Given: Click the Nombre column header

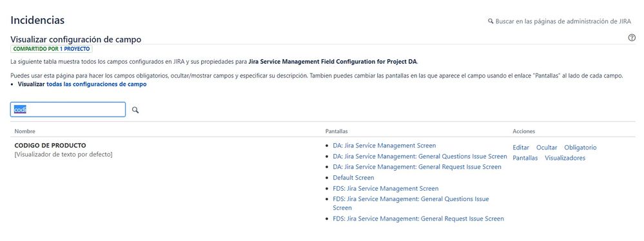Looking at the screenshot, I should click(x=24, y=131).
